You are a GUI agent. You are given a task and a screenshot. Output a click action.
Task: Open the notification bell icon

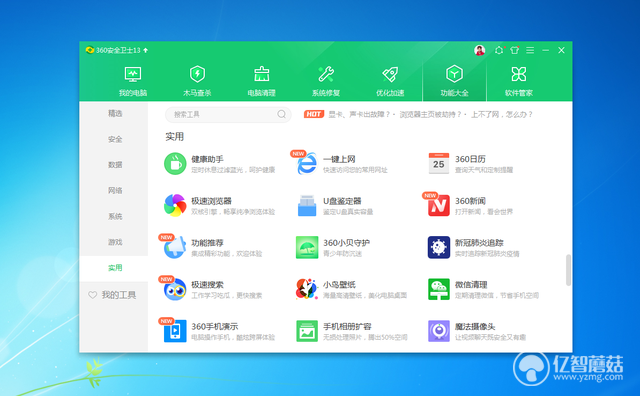click(x=499, y=50)
